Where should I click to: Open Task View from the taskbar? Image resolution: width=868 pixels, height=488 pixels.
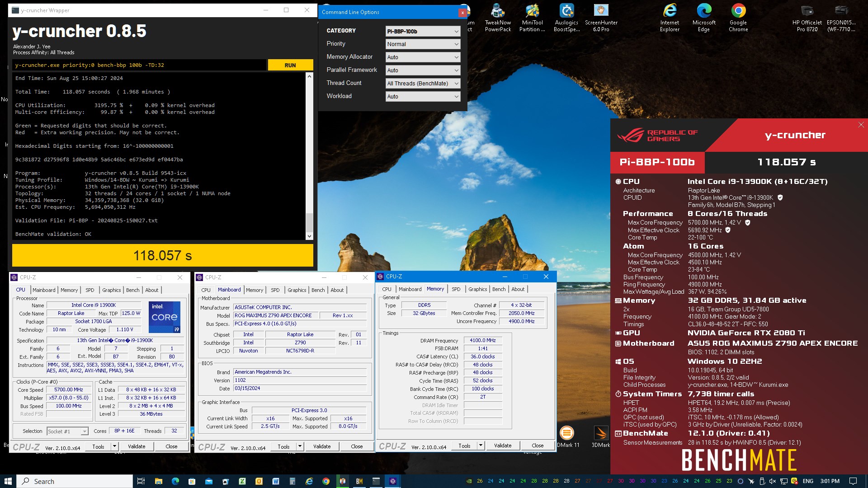point(141,481)
